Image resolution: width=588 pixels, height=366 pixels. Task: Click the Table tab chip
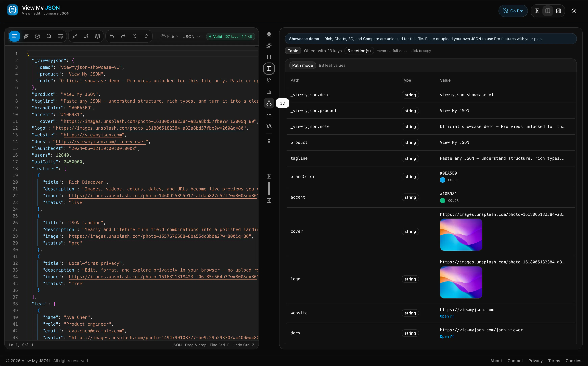293,51
